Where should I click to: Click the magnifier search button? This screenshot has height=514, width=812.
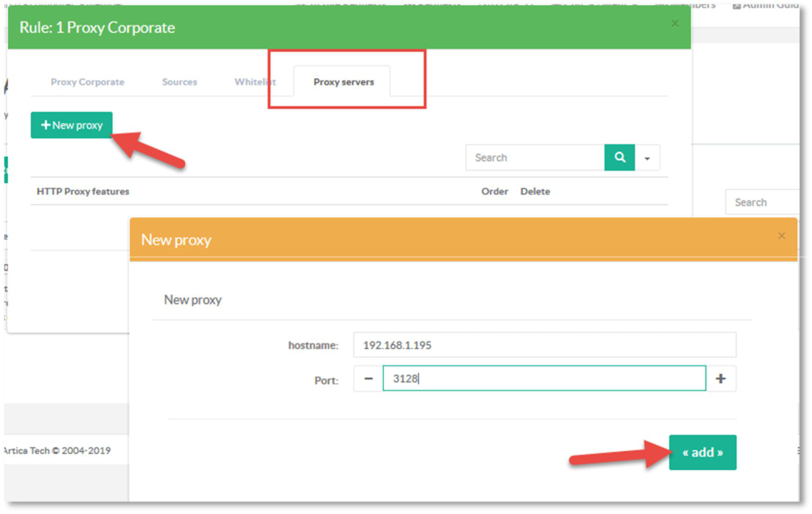coord(620,158)
